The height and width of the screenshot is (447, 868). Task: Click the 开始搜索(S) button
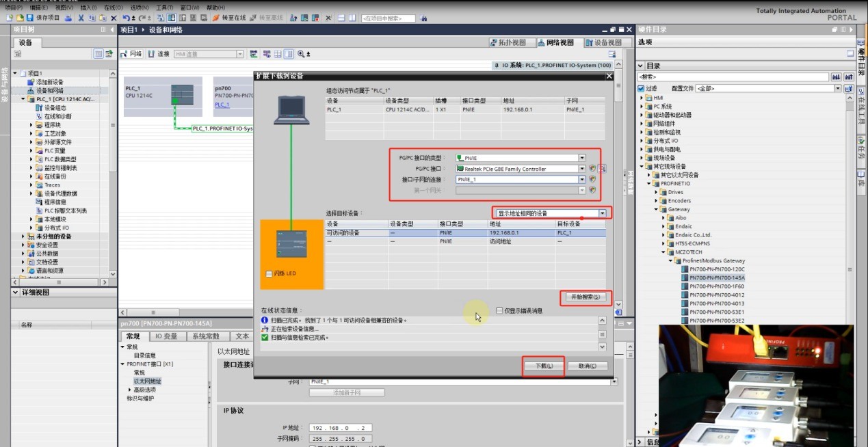click(x=584, y=297)
